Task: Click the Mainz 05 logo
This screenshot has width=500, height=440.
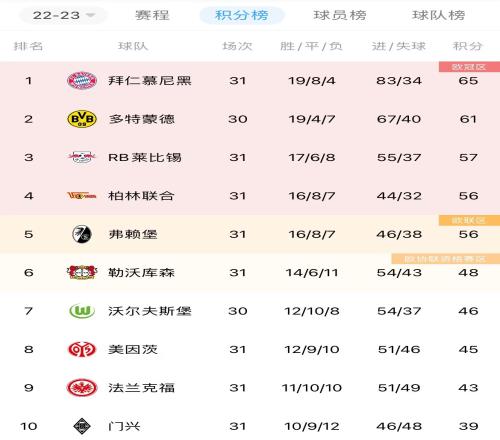Action: [x=82, y=349]
